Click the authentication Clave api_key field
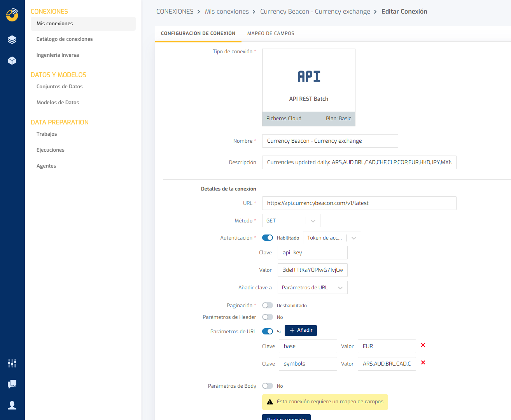The image size is (511, 420). 313,252
